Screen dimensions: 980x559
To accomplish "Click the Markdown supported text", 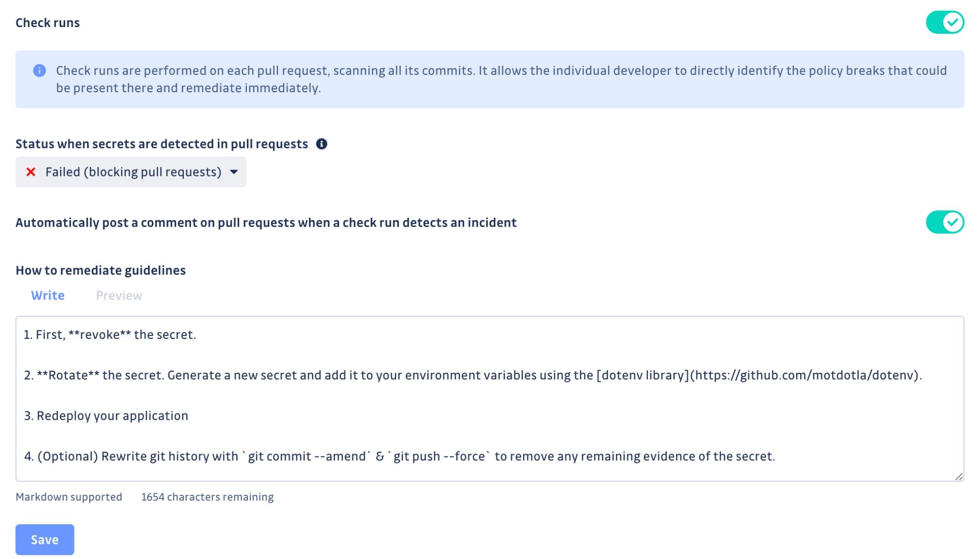I will [69, 497].
